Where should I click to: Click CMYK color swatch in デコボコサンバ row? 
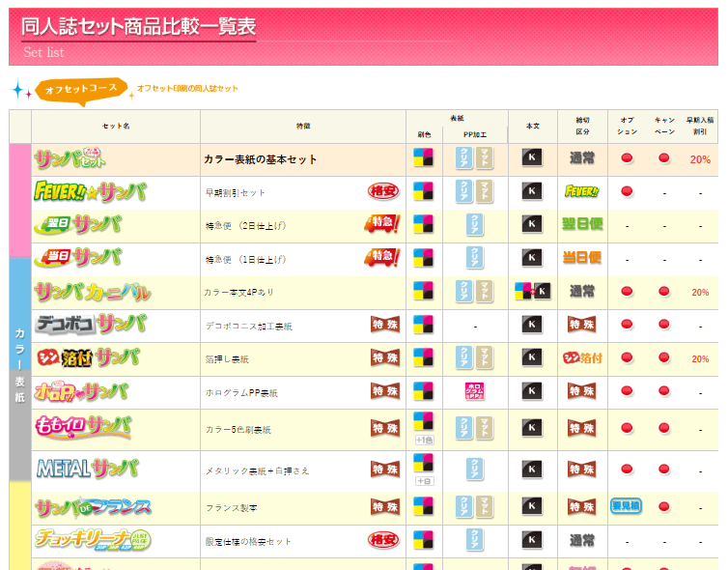click(x=423, y=325)
